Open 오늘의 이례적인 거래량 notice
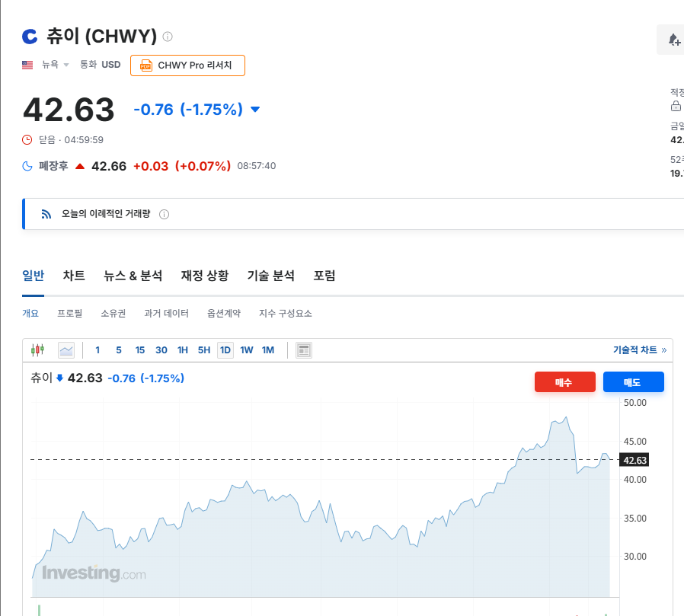Viewport: 684px width, 616px height. click(106, 214)
